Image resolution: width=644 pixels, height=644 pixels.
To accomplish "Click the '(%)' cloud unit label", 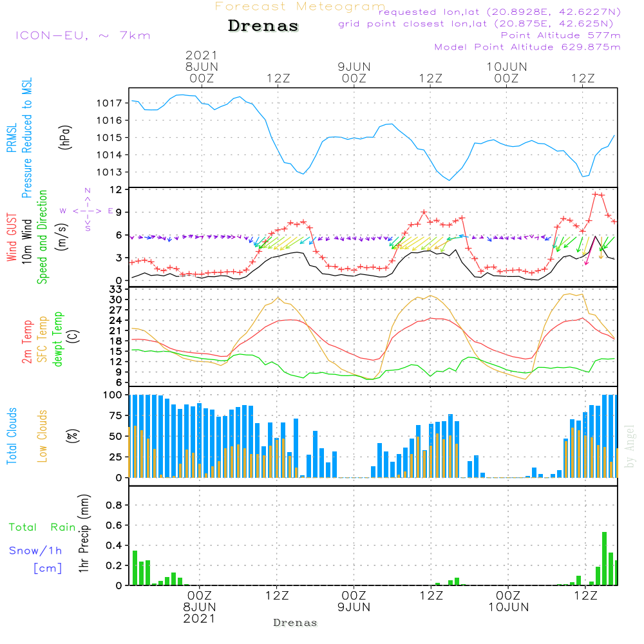I will (72, 436).
